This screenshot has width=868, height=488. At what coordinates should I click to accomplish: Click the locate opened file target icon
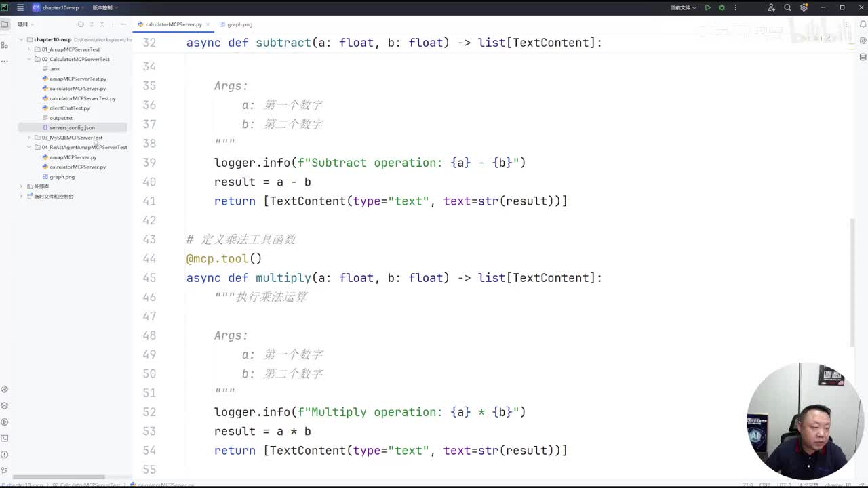pos(81,24)
